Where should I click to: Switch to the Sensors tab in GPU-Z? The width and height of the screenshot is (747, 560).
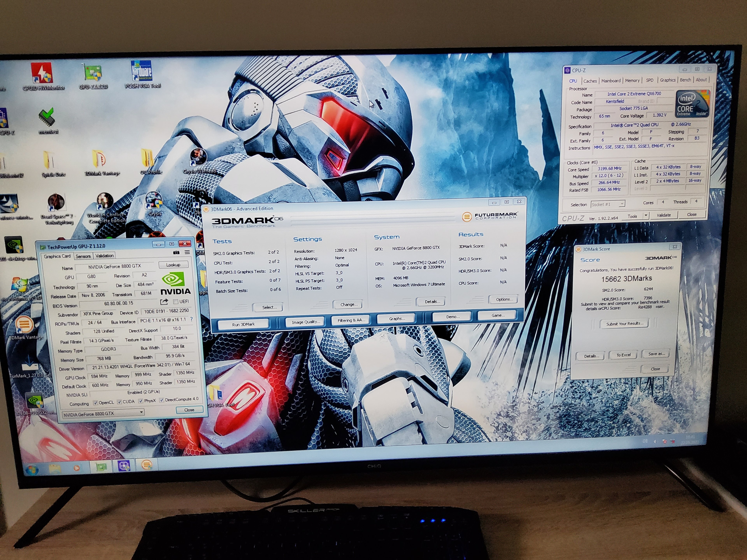(83, 256)
